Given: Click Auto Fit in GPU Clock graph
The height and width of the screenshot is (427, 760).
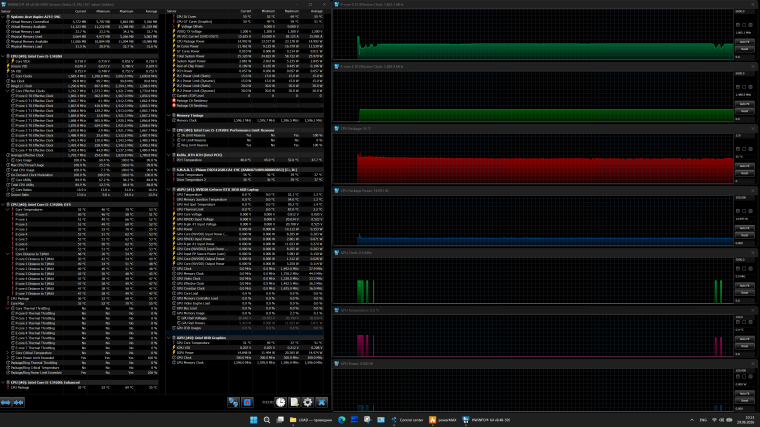Looking at the screenshot, I should [744, 285].
